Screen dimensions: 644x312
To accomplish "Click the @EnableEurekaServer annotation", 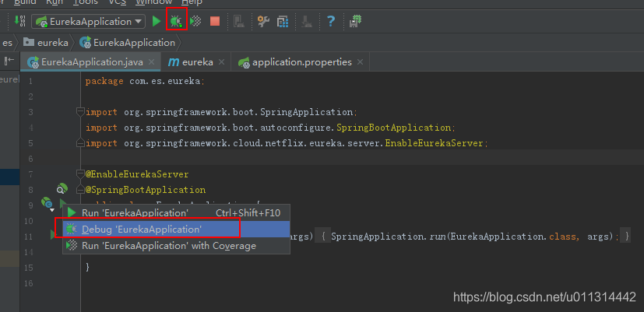I will tap(137, 174).
